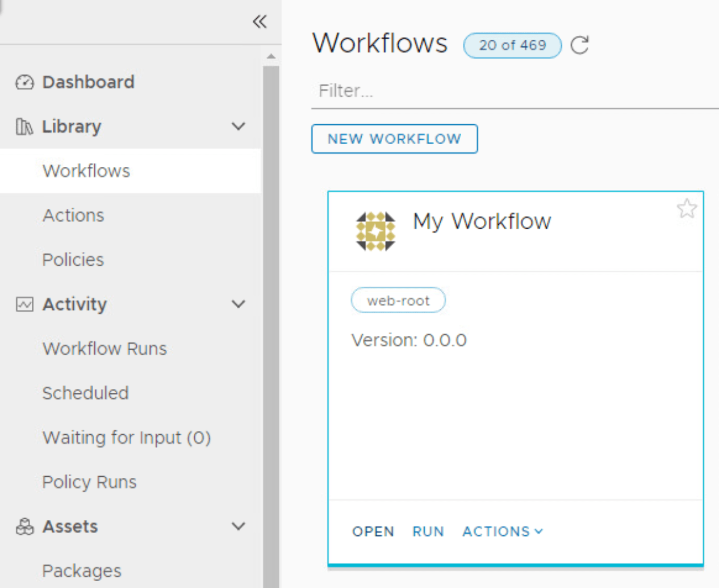This screenshot has width=719, height=588.
Task: Click the sidebar vertical scrollbar thumb
Action: (271, 326)
